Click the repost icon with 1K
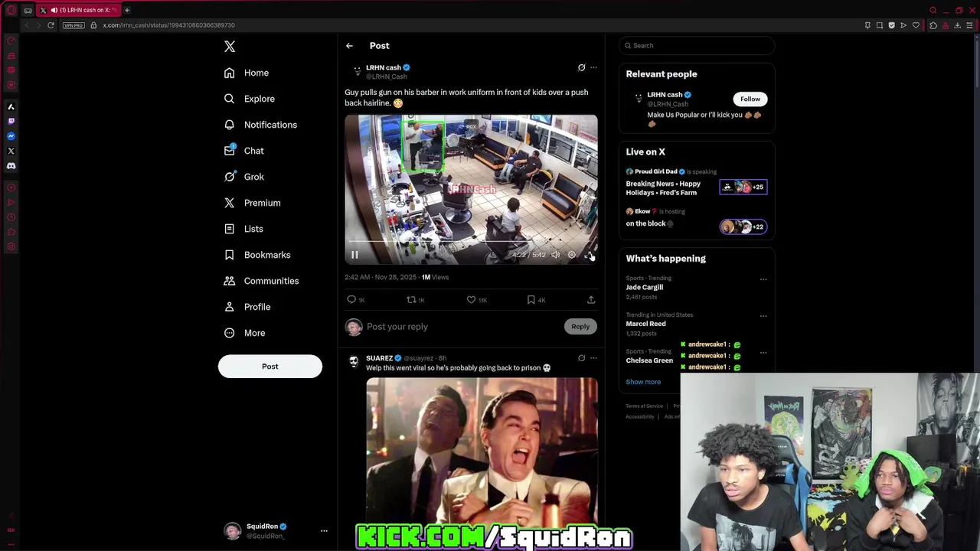This screenshot has width=980, height=551. point(416,300)
